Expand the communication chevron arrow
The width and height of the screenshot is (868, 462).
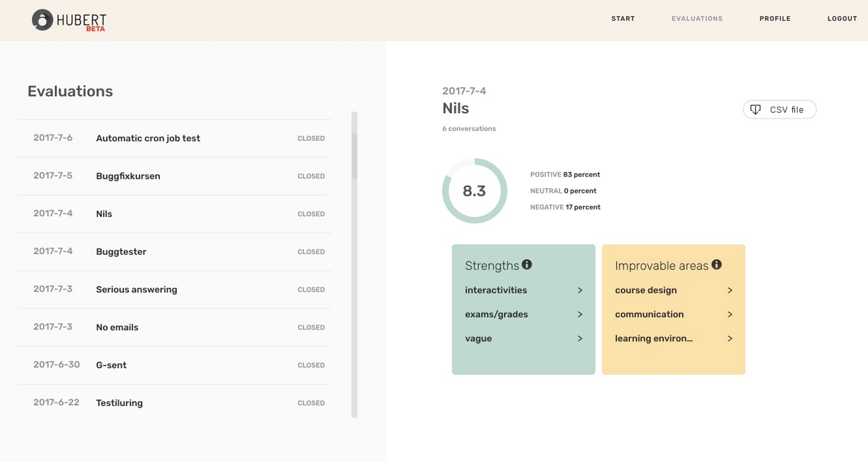(x=730, y=315)
